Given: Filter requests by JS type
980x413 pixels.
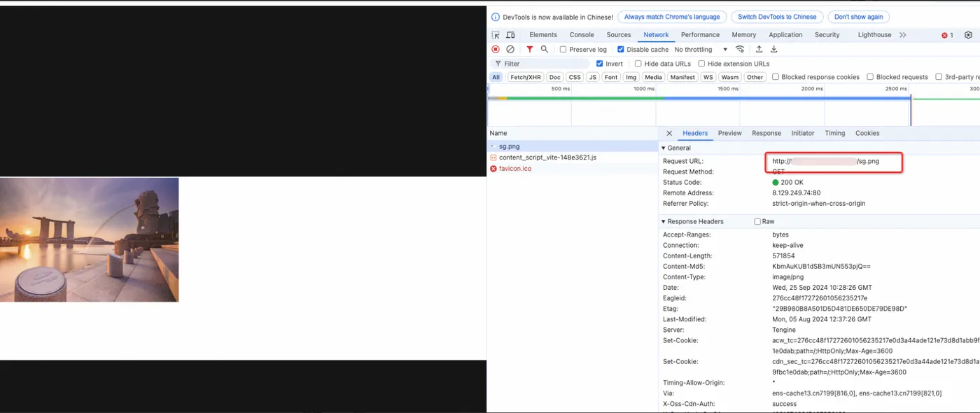Looking at the screenshot, I should click(593, 77).
